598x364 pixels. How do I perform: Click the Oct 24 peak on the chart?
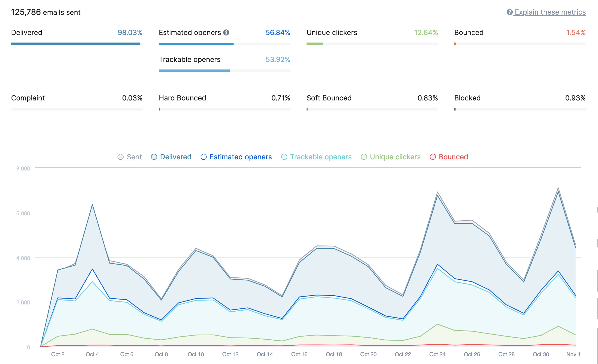pyautogui.click(x=437, y=192)
